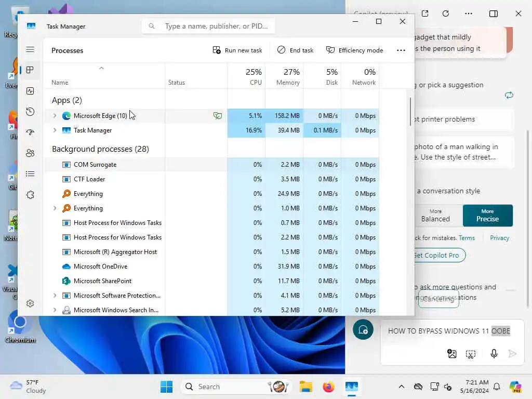
Task: Open the Services puzzle sidebar icon
Action: click(30, 195)
